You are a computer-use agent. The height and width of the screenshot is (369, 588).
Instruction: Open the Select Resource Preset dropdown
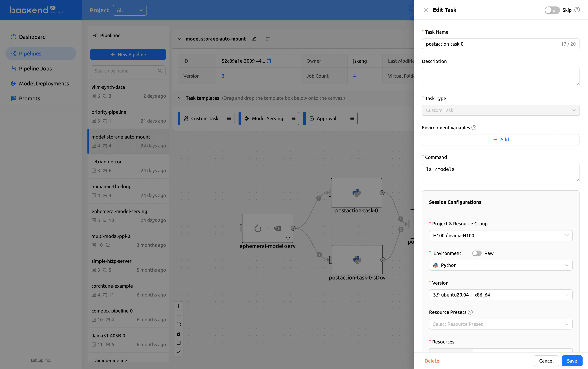tap(500, 324)
